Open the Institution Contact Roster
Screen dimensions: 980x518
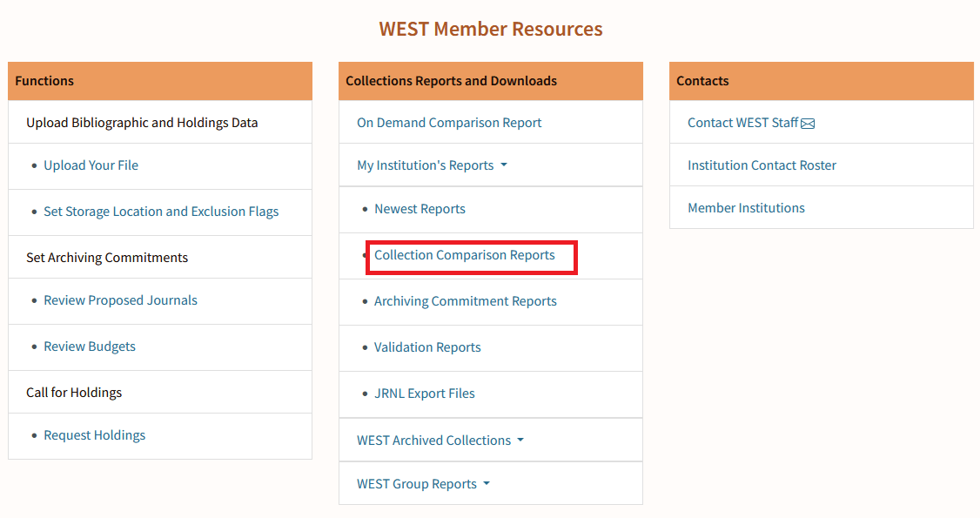click(762, 165)
